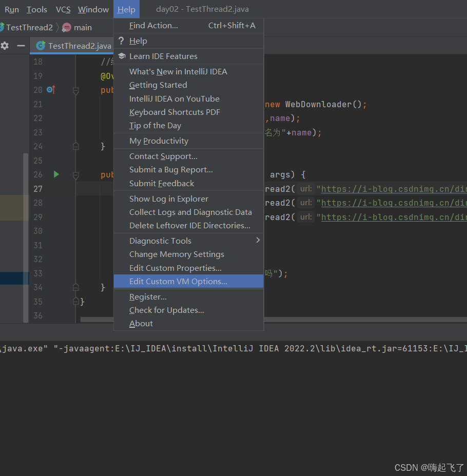Choose Collect Logs and Diagnostic Data
This screenshot has width=467, height=476.
[188, 212]
